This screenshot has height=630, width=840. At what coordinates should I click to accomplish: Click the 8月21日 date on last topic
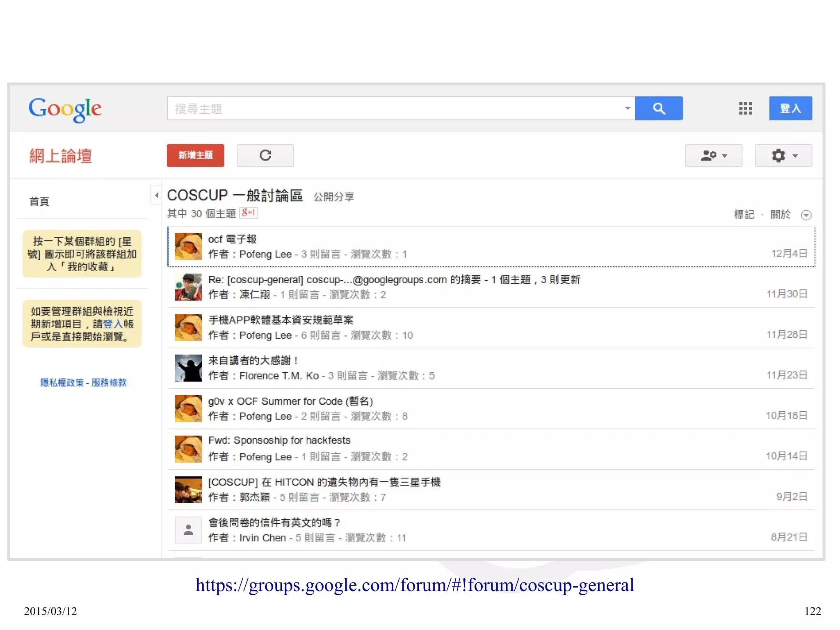[x=789, y=537]
